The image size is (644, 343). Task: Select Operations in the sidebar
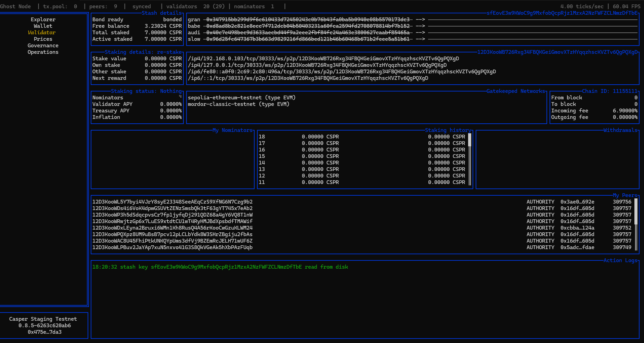(43, 52)
